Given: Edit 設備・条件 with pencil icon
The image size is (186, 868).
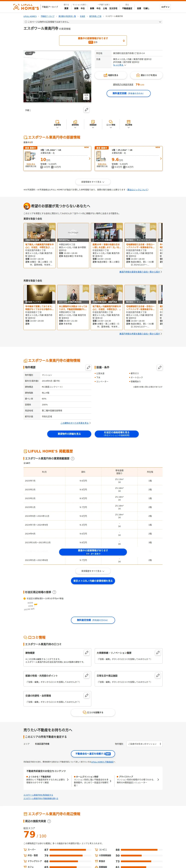Looking at the screenshot, I should (x=160, y=368).
